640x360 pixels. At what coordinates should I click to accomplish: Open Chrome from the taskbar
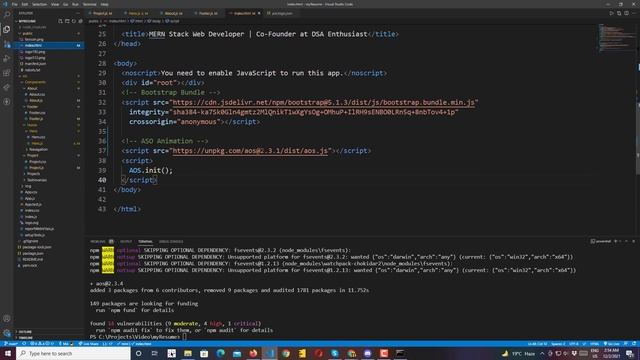(286, 353)
